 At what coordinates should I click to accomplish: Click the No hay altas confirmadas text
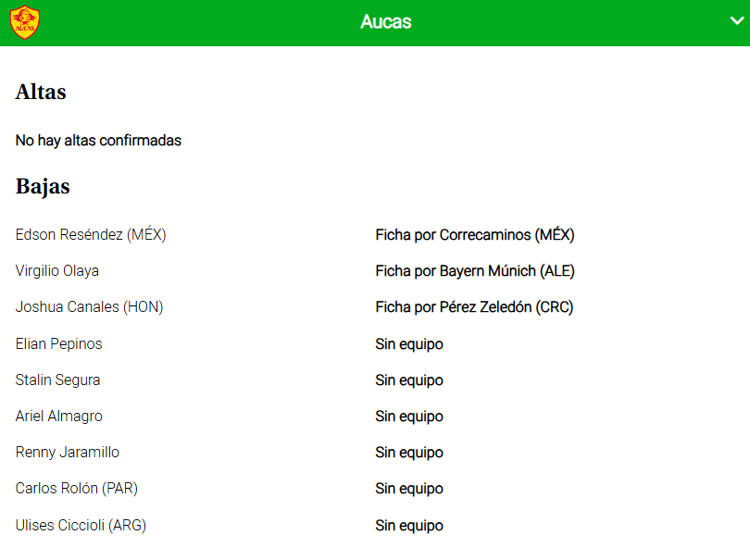98,141
